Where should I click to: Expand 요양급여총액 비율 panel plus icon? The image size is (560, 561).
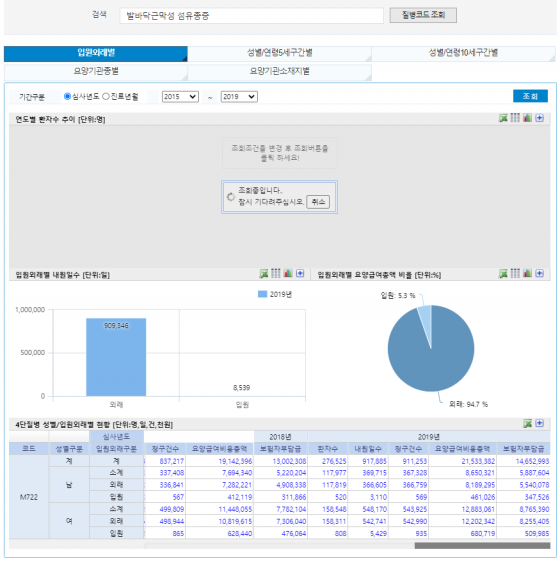[540, 273]
